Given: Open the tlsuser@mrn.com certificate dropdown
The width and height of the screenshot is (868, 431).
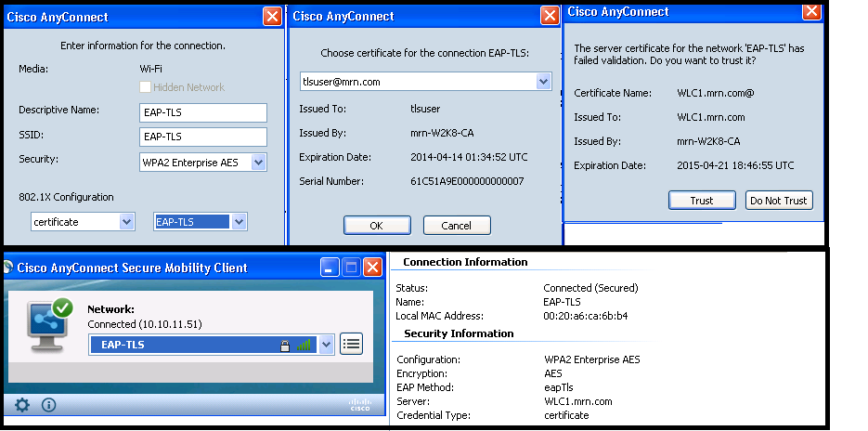Looking at the screenshot, I should 544,82.
